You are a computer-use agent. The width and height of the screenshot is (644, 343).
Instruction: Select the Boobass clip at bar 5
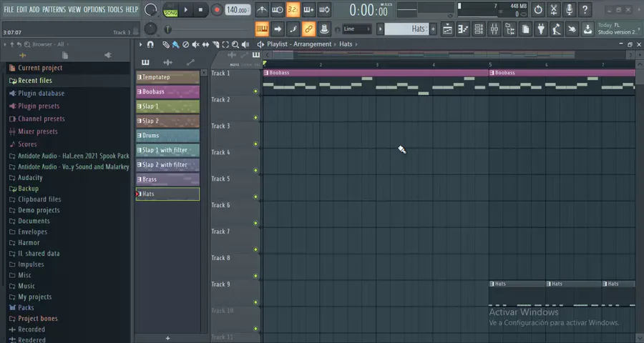562,73
